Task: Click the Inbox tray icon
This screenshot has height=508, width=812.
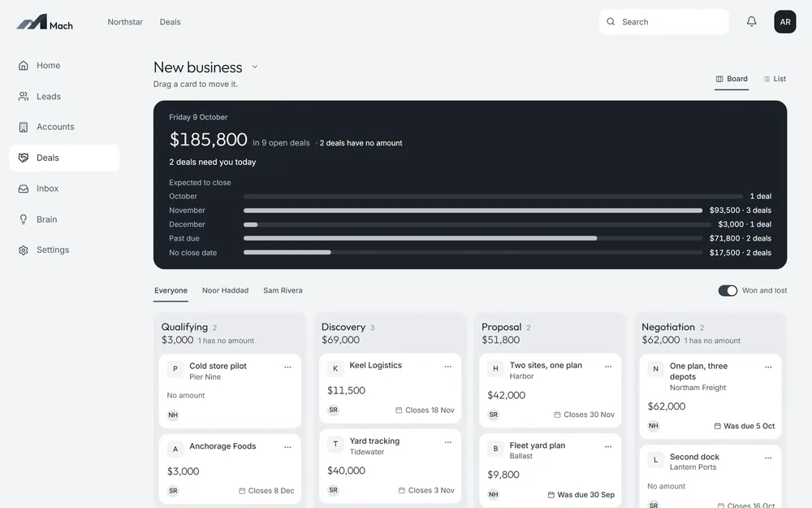Action: point(24,189)
